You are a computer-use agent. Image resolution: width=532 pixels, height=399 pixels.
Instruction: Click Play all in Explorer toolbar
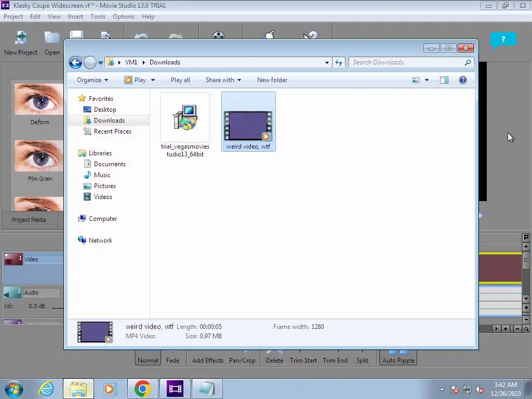pyautogui.click(x=180, y=80)
